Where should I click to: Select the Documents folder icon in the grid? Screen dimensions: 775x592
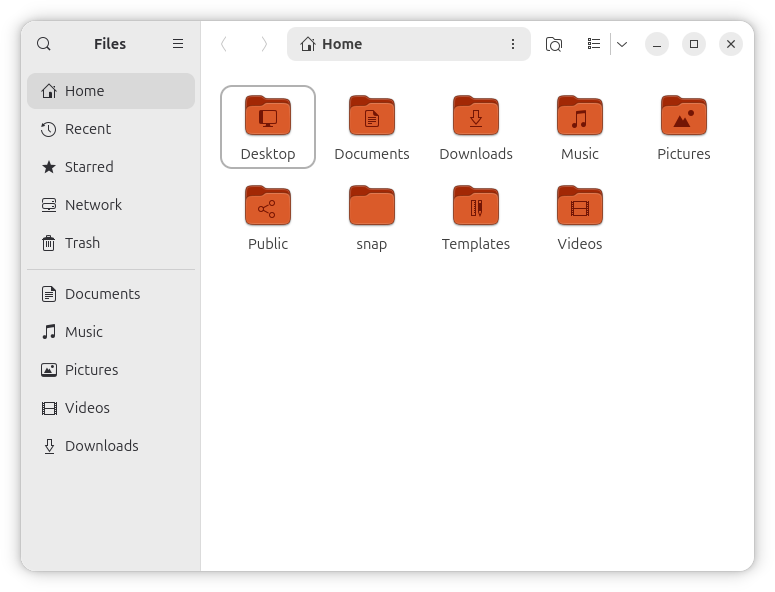[x=372, y=116]
